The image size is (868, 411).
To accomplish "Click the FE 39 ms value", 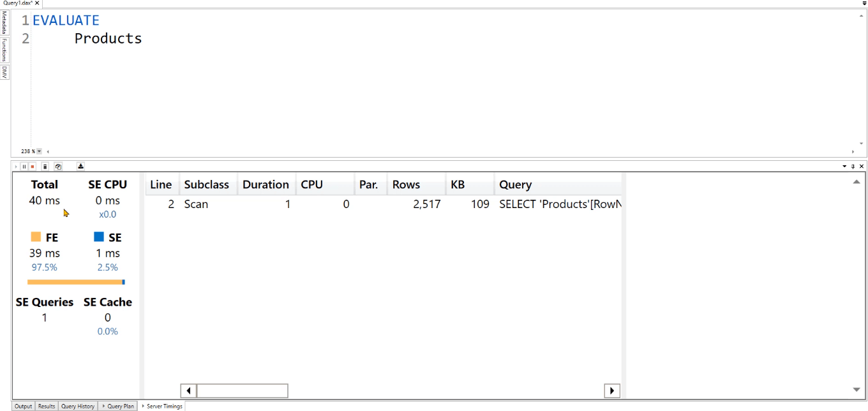I will 45,253.
